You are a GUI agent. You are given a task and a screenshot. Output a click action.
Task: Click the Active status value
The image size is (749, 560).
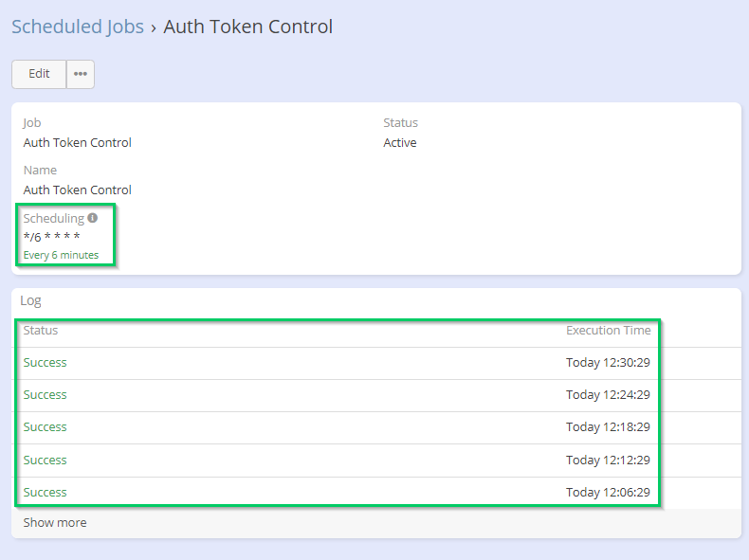coord(399,143)
